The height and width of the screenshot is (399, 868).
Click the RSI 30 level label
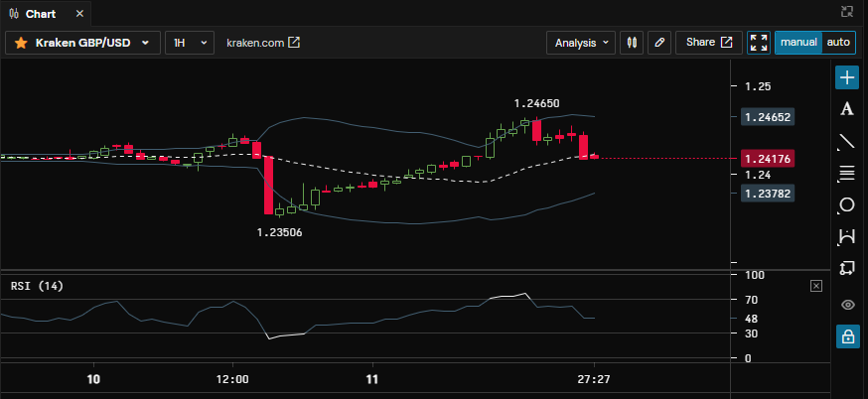coord(751,333)
